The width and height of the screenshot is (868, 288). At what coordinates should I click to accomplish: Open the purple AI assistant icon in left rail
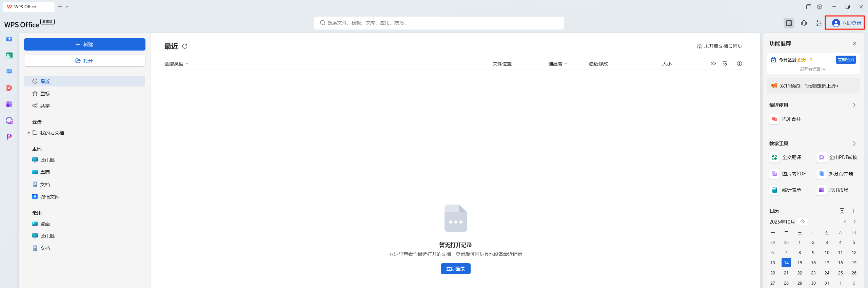[9, 120]
